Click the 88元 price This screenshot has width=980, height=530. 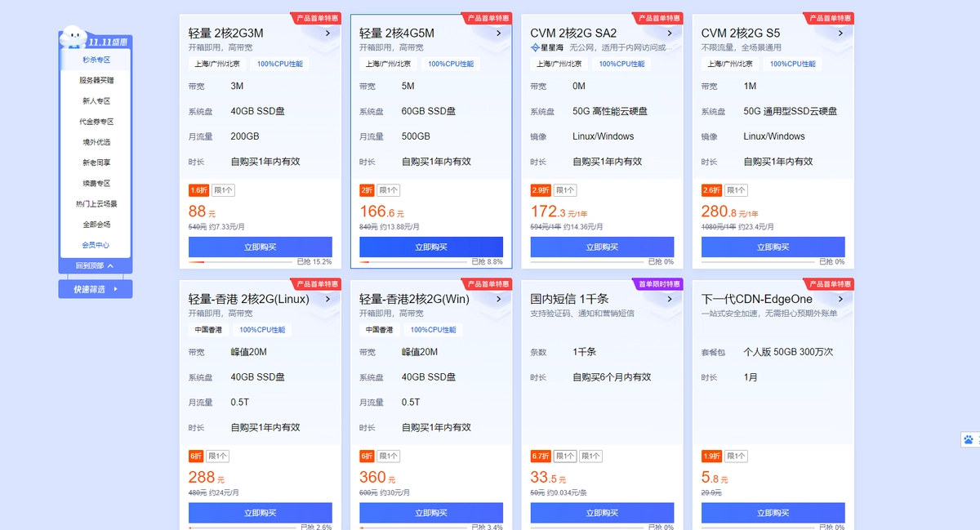[x=202, y=212]
